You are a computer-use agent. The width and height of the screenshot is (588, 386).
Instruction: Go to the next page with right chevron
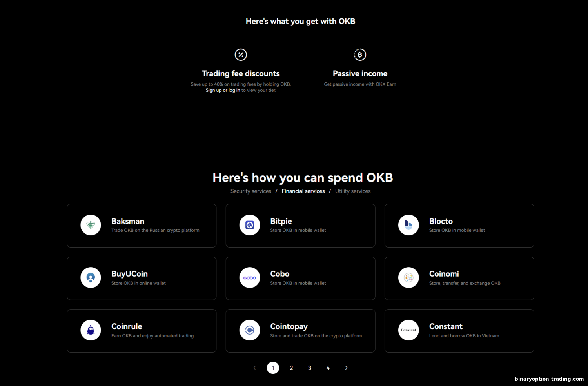coord(346,368)
